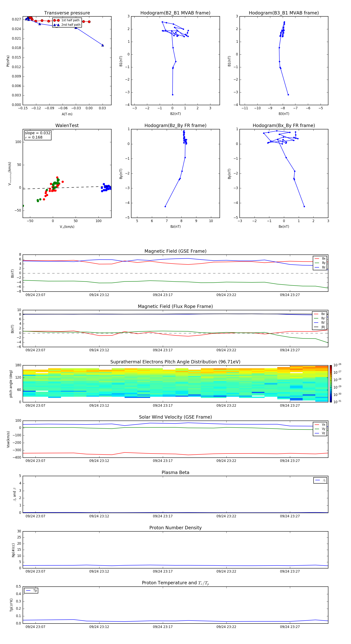
Task: Click the 'Bz(nT)' x-axis label
Action: 175,227
